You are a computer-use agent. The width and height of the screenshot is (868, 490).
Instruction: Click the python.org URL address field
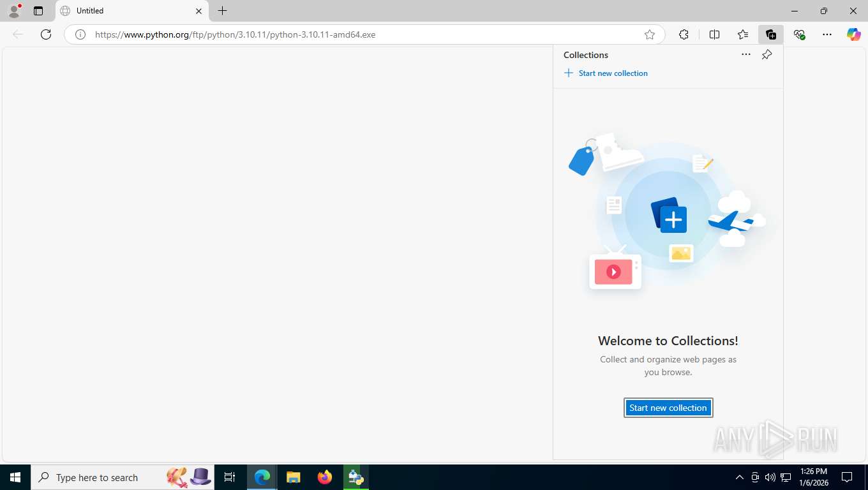(364, 34)
